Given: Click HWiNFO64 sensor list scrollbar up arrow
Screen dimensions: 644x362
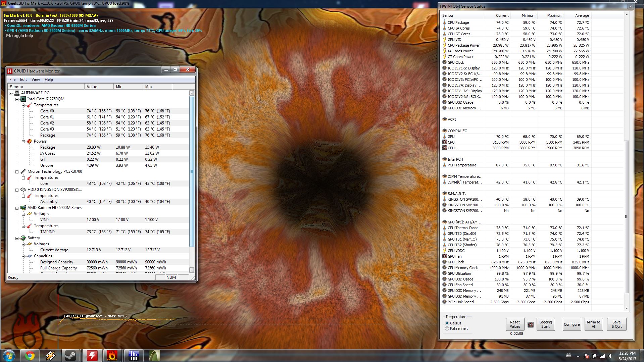Looking at the screenshot, I should [626, 15].
